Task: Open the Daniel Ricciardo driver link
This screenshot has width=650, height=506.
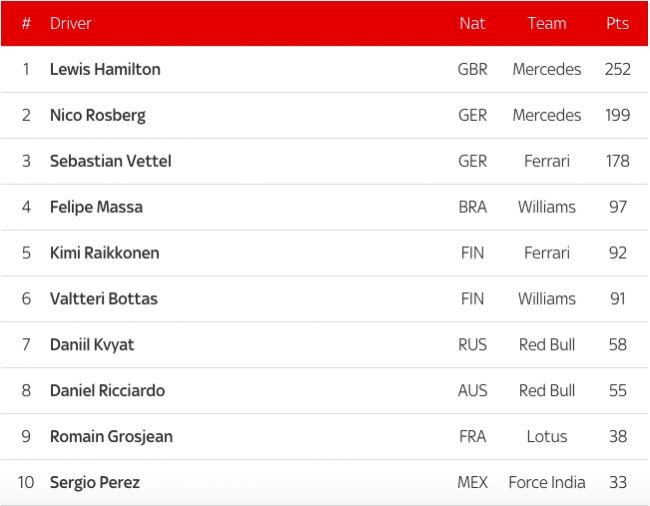Action: tap(107, 391)
